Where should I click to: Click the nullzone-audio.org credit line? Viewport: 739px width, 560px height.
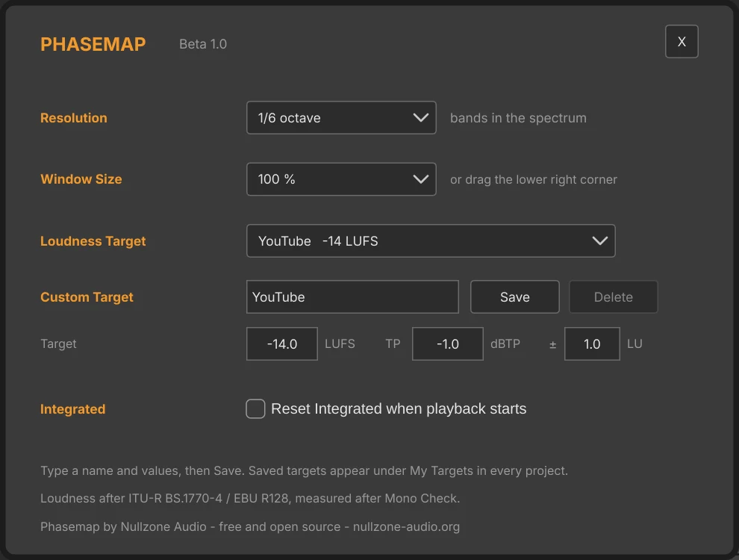coord(250,526)
